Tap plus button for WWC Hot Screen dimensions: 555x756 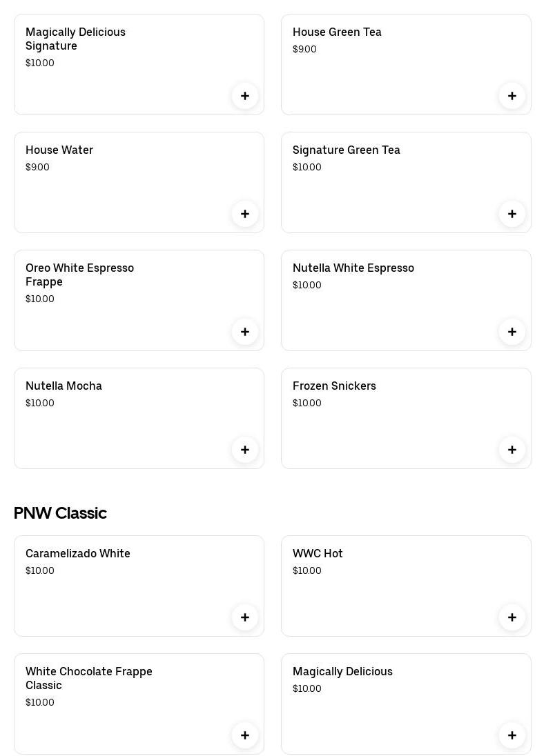tap(512, 617)
